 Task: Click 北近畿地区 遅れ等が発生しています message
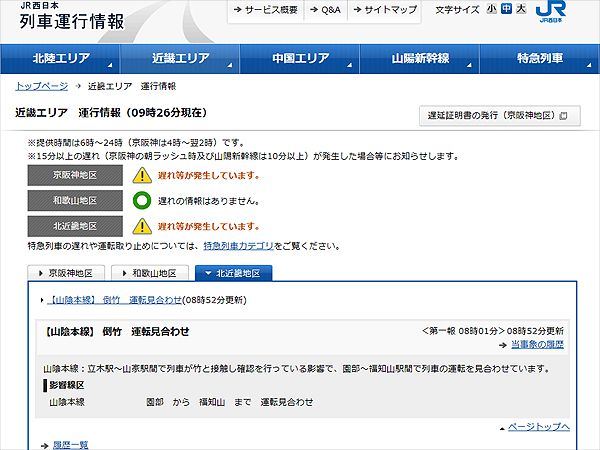pos(209,227)
